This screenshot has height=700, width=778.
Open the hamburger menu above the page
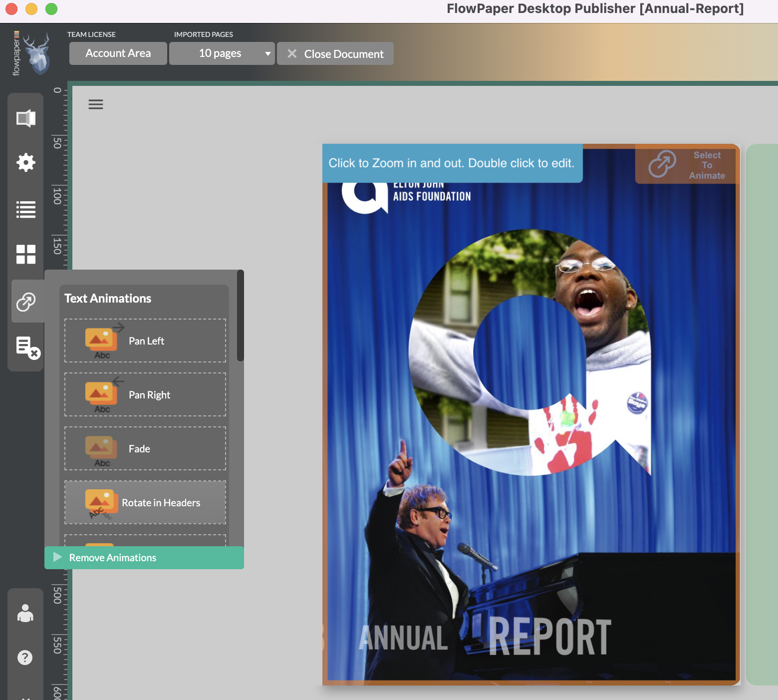[95, 104]
